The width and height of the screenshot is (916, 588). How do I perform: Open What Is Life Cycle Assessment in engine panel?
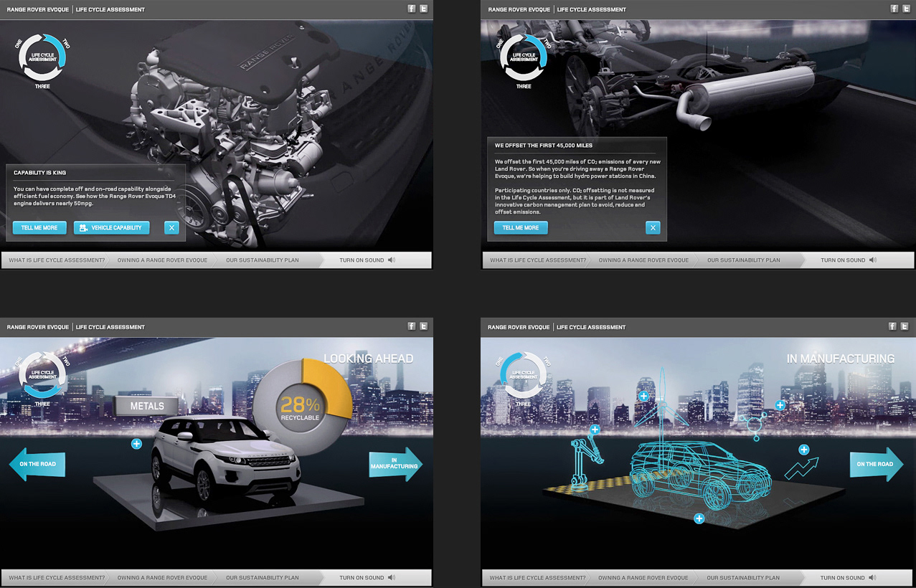57,260
